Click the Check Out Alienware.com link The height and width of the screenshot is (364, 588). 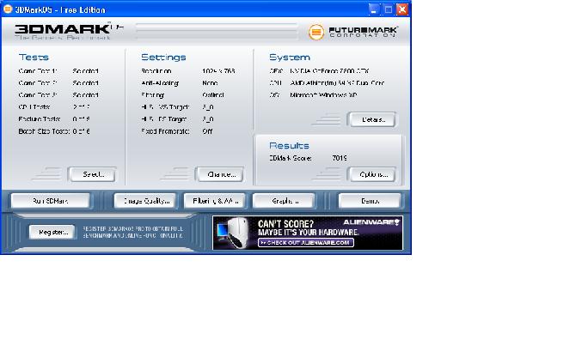(x=306, y=243)
